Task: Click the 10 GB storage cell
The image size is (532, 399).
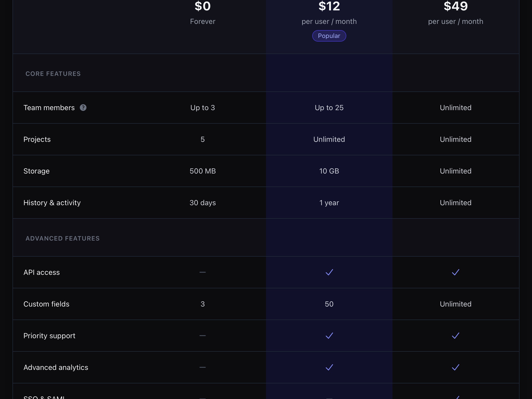Action: point(329,171)
